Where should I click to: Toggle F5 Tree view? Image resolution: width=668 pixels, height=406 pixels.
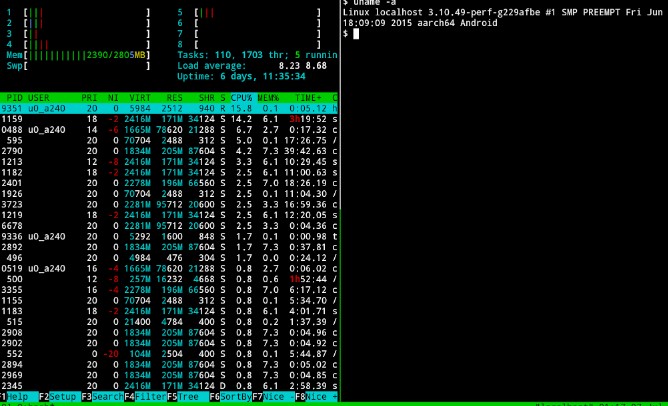186,398
